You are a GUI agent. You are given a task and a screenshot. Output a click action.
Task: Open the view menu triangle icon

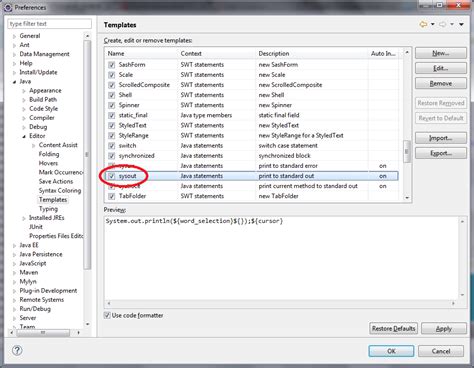click(x=461, y=24)
